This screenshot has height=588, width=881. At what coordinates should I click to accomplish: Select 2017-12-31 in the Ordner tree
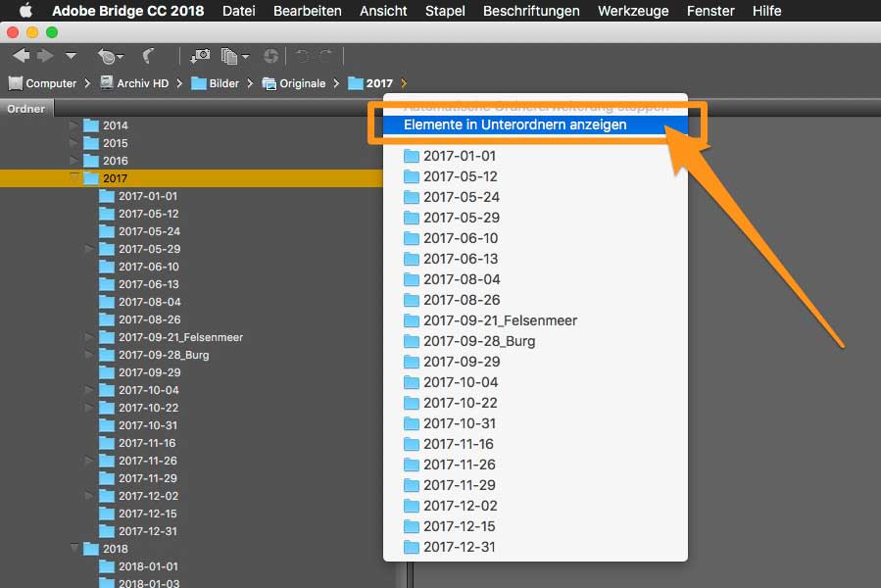pos(138,531)
